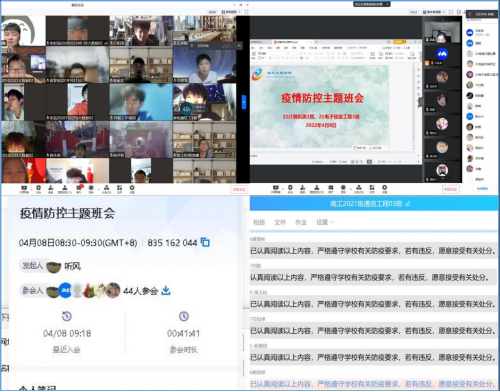Expand the 设置 dropdown in group header
The image size is (500, 392).
[x=325, y=222]
